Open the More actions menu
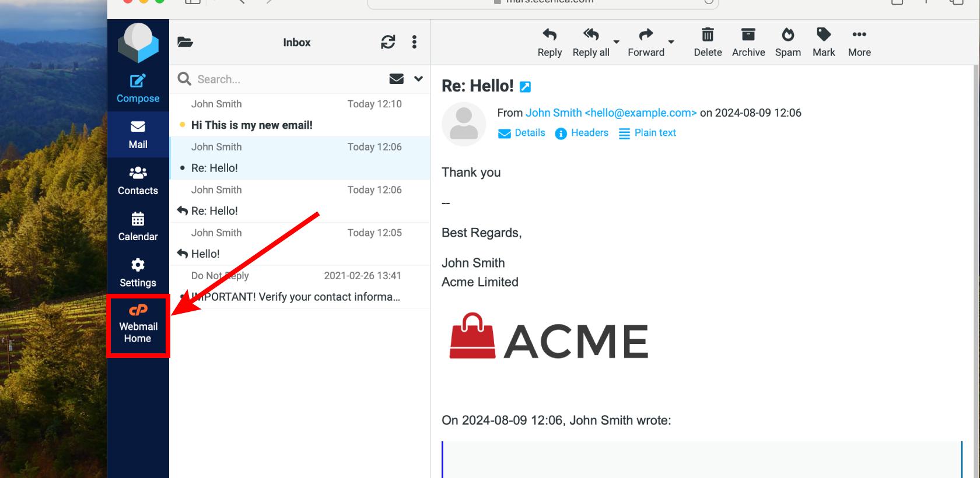Viewport: 980px width, 478px height. point(859,43)
